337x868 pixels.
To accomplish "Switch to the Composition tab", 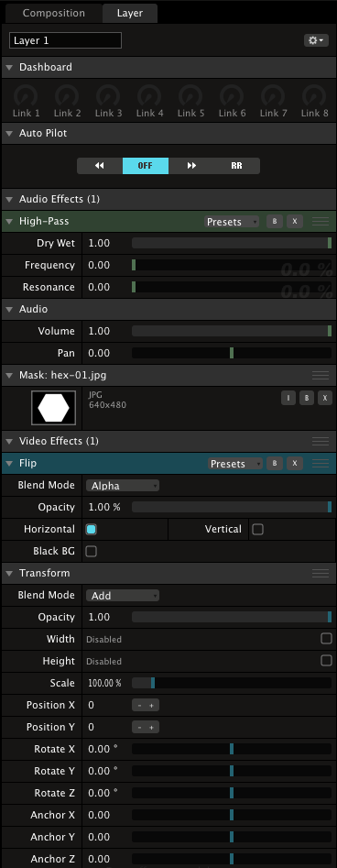I will pyautogui.click(x=54, y=13).
